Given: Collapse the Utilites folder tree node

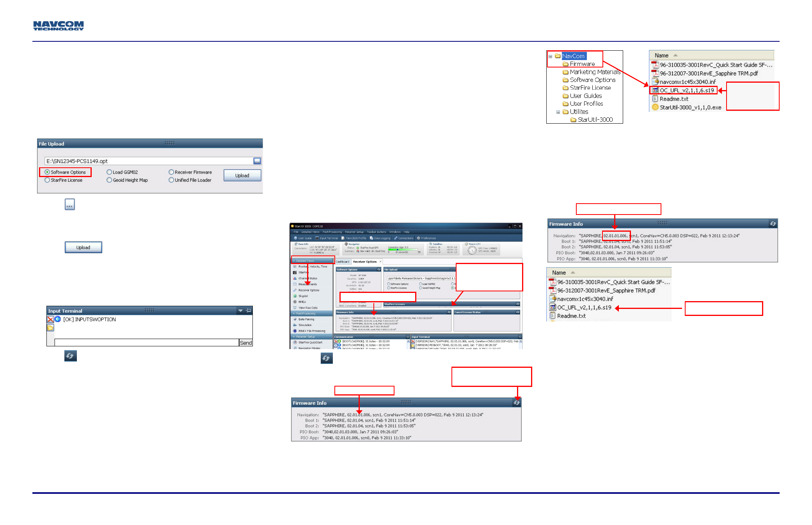Looking at the screenshot, I should (558, 112).
